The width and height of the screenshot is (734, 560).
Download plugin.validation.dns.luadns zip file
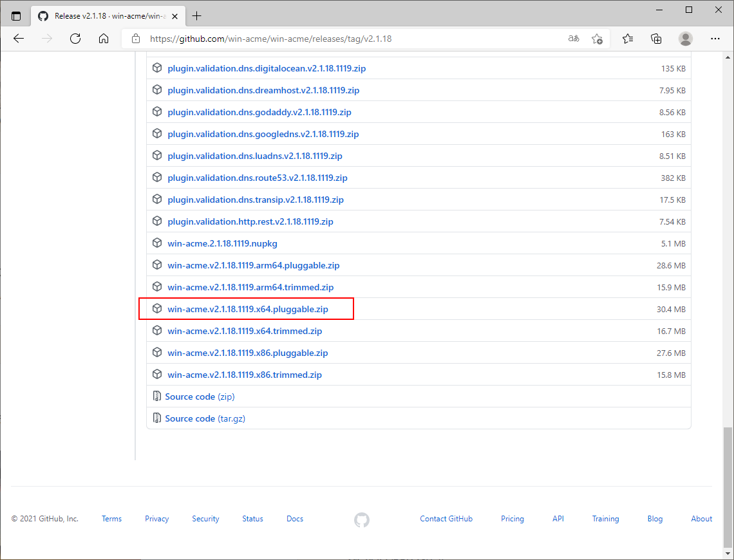(255, 156)
